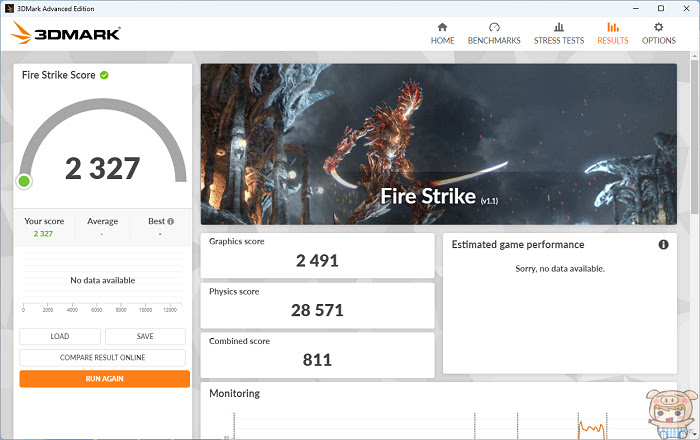Screen dimensions: 700x440
Task: Click the Combined score value 811
Action: tap(317, 360)
